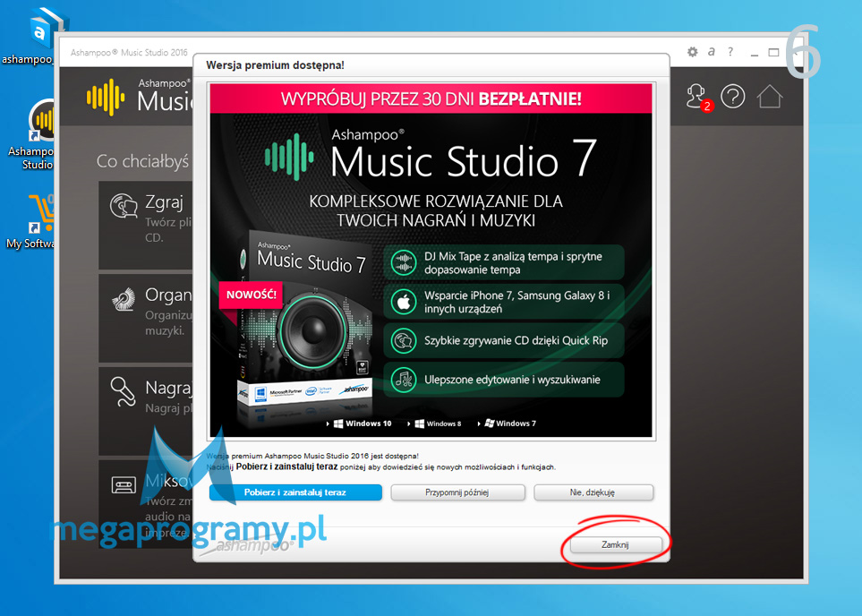Dismiss the dialog with the Zamknij button
862x616 pixels.
click(x=615, y=544)
